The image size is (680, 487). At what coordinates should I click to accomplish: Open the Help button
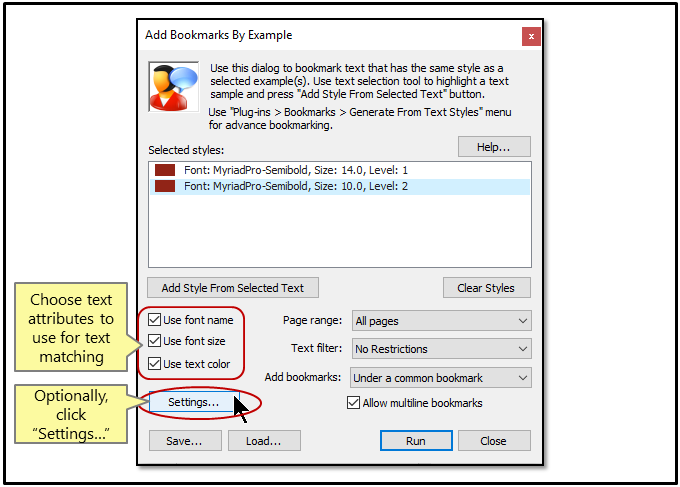pyautogui.click(x=494, y=147)
